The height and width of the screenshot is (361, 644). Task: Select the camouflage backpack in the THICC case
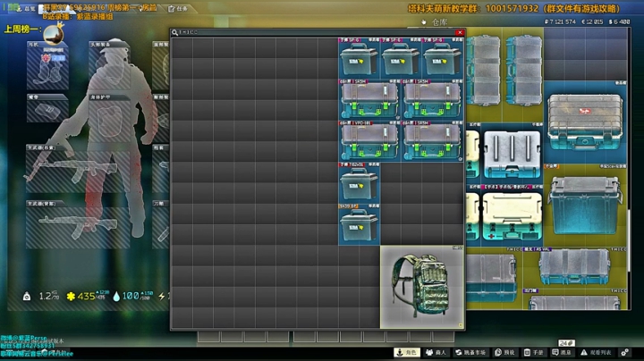coord(422,287)
